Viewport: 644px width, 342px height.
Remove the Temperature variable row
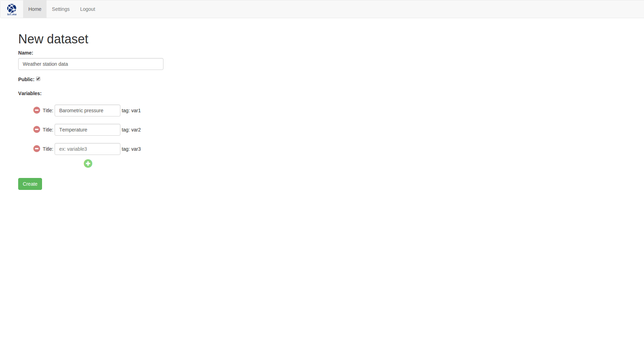[37, 129]
